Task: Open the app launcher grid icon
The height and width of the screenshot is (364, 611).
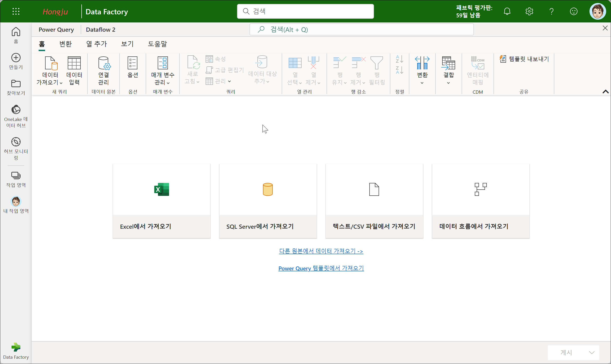Action: click(x=16, y=11)
